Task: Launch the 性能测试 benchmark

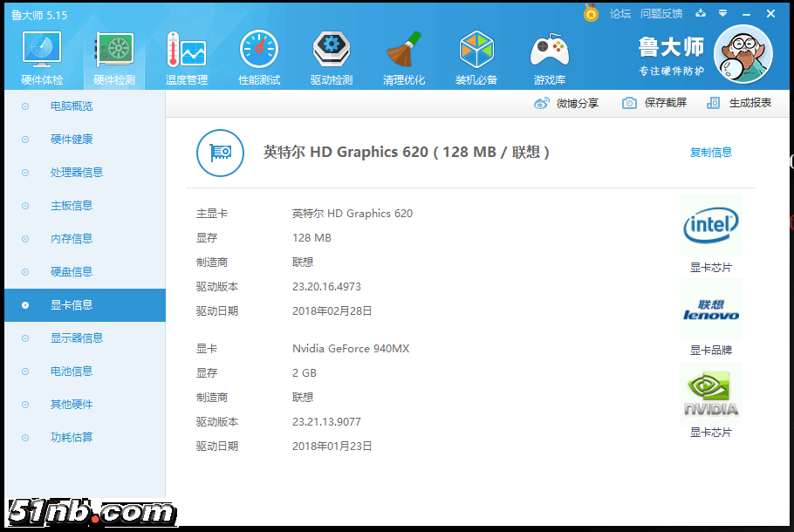Action: 258,55
